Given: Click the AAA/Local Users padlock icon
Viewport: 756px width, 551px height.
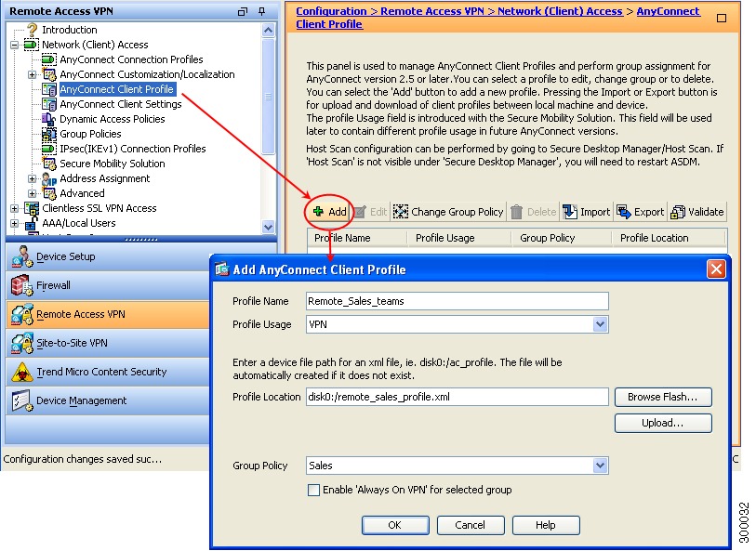Looking at the screenshot, I should coord(32,224).
